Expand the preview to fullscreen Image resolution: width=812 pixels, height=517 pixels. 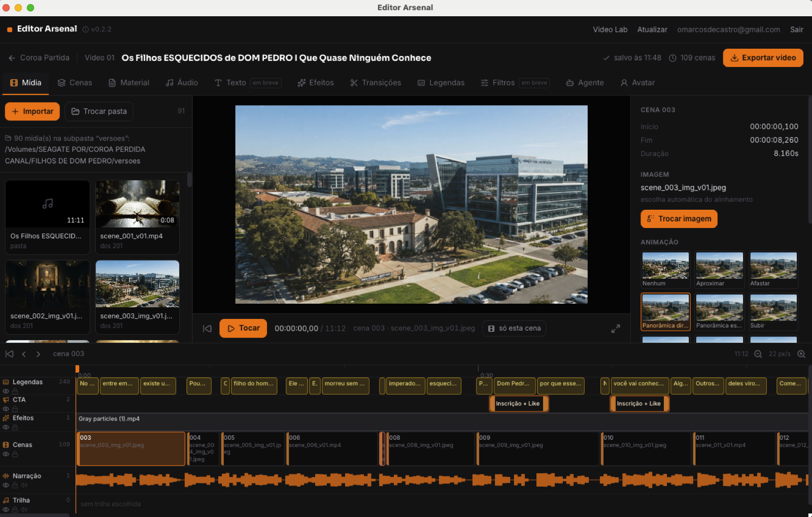pyautogui.click(x=616, y=329)
